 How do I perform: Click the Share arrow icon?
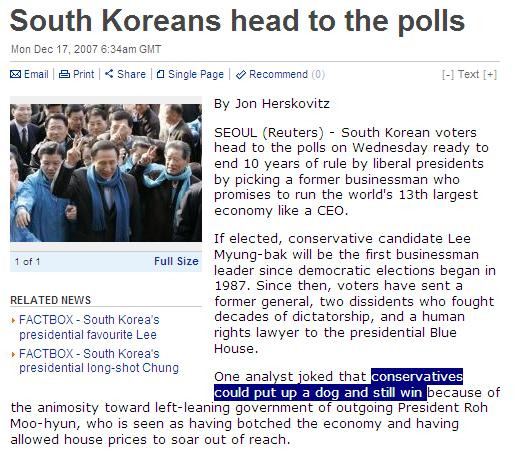pyautogui.click(x=109, y=74)
